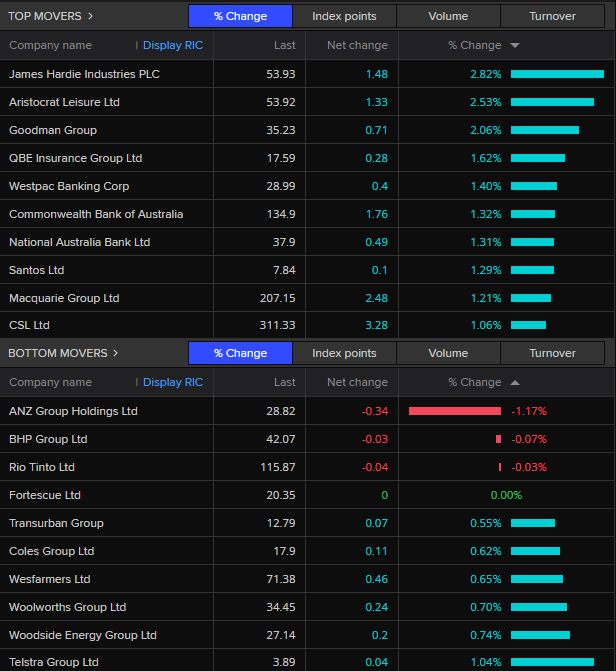Toggle Display RIC in Bottom Movers
Image resolution: width=616 pixels, height=671 pixels.
click(x=172, y=383)
